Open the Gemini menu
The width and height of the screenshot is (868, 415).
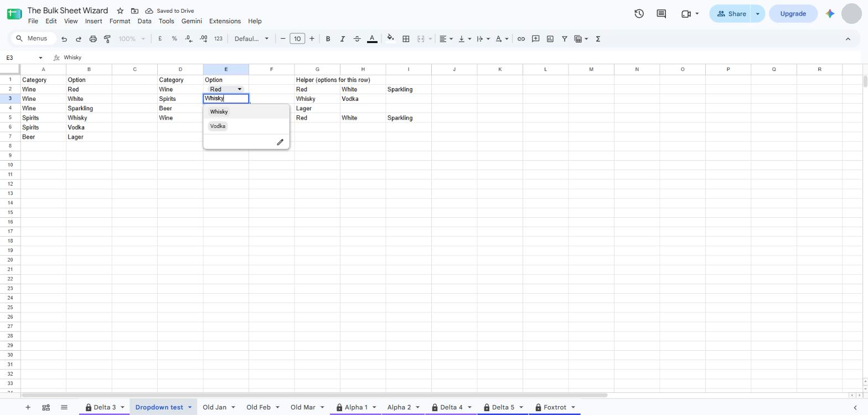coord(192,21)
